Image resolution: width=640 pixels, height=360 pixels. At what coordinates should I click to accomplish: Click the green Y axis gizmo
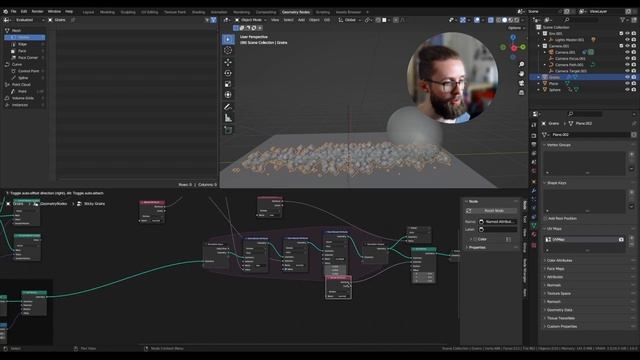[523, 47]
